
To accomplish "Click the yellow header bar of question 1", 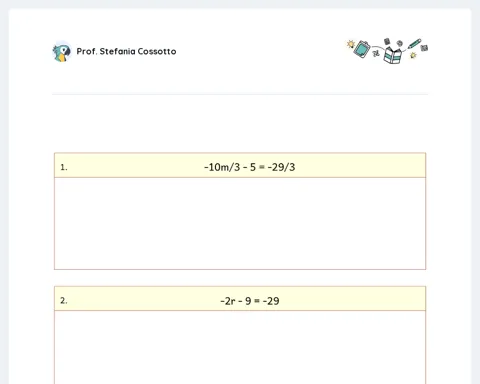I will point(240,165).
